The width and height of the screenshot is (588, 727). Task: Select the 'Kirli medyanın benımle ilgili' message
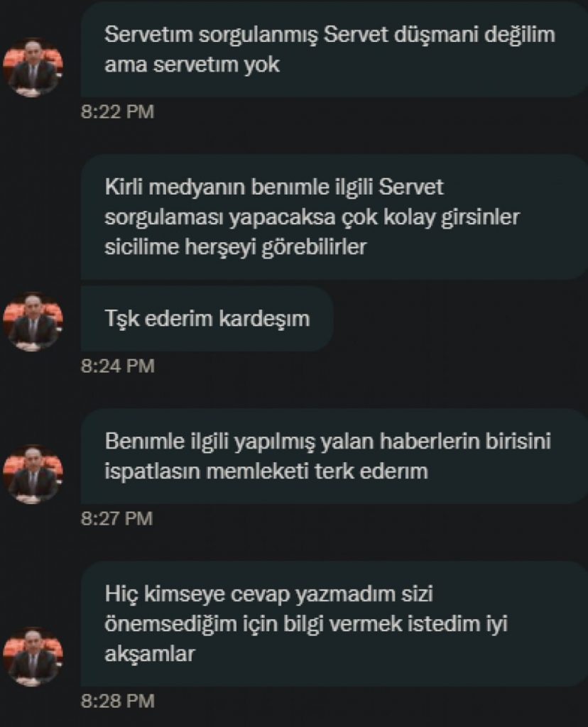coord(334,217)
